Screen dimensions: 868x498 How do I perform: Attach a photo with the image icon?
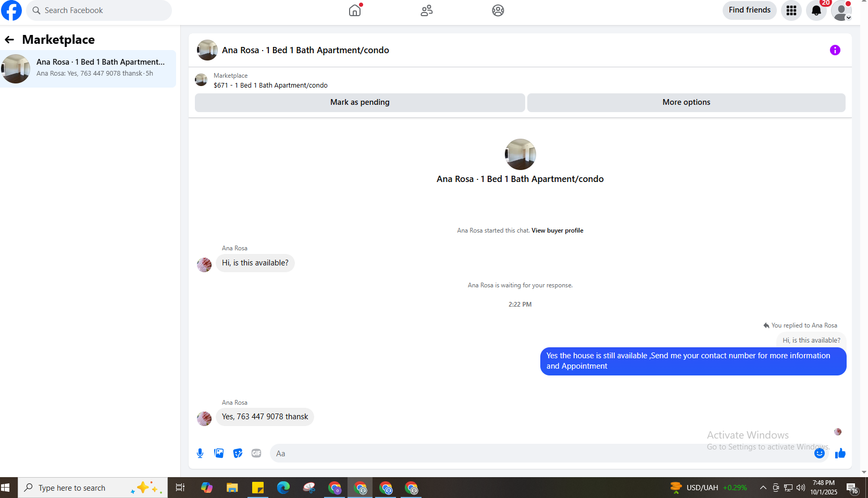point(219,453)
